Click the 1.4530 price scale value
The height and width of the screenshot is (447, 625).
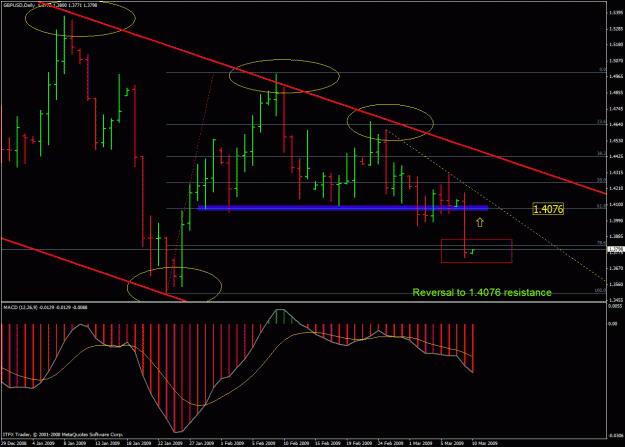(x=616, y=140)
